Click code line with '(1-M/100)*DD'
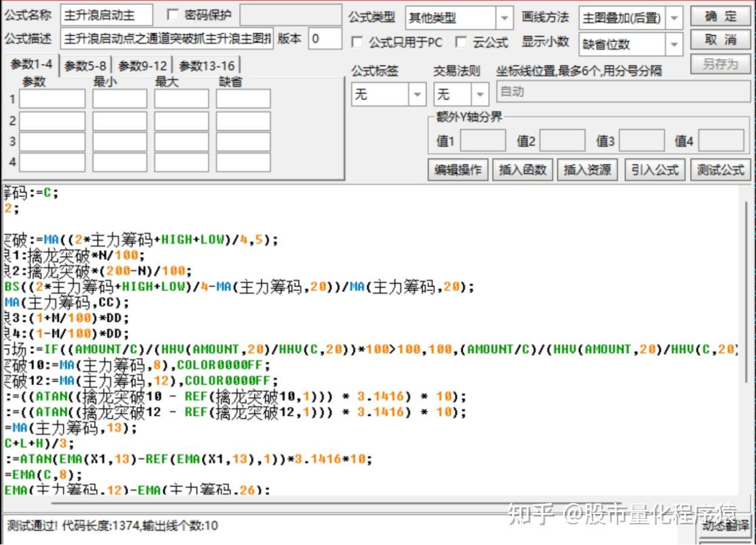Viewport: 756px width, 545px height. (x=67, y=334)
